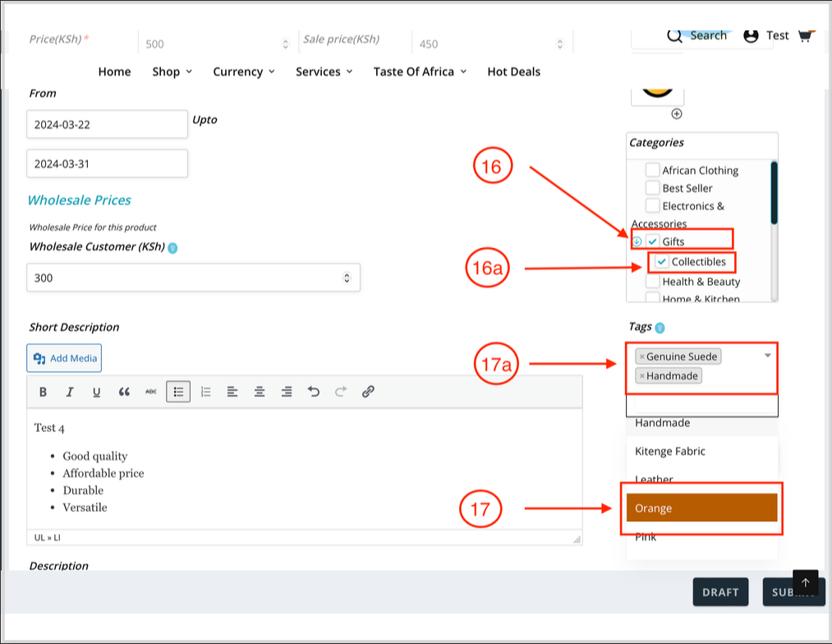Viewport: 832px width, 644px height.
Task: Expand the Tags dropdown arrow
Action: click(768, 355)
